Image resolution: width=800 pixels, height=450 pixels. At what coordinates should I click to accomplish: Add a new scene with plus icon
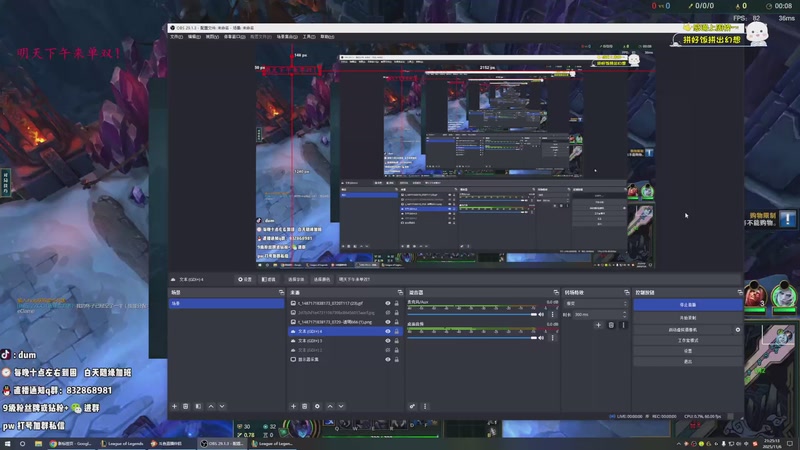click(174, 406)
